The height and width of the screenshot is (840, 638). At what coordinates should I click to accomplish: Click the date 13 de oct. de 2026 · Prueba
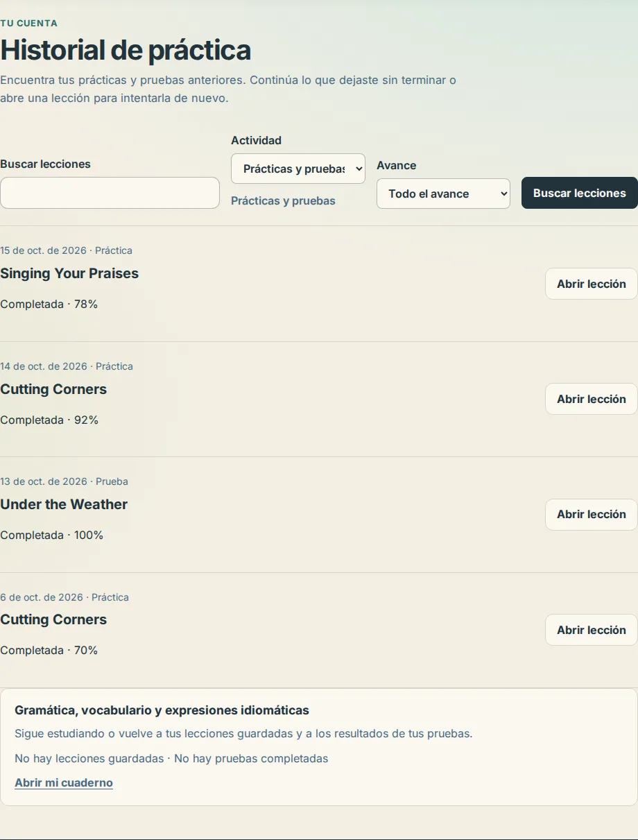point(64,481)
